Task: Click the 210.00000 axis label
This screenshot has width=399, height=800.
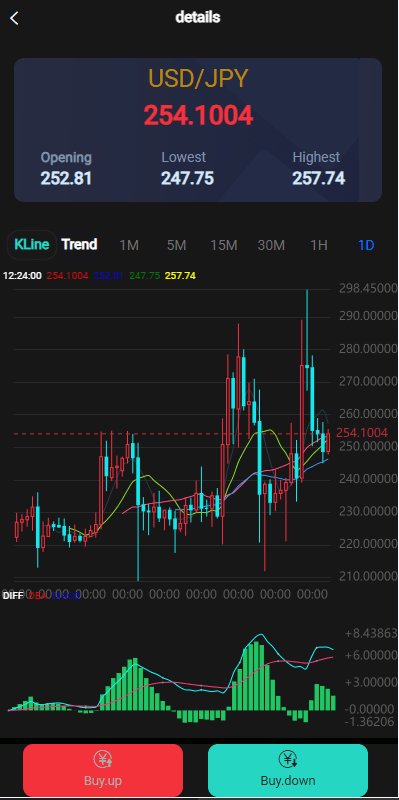Action: pos(368,577)
